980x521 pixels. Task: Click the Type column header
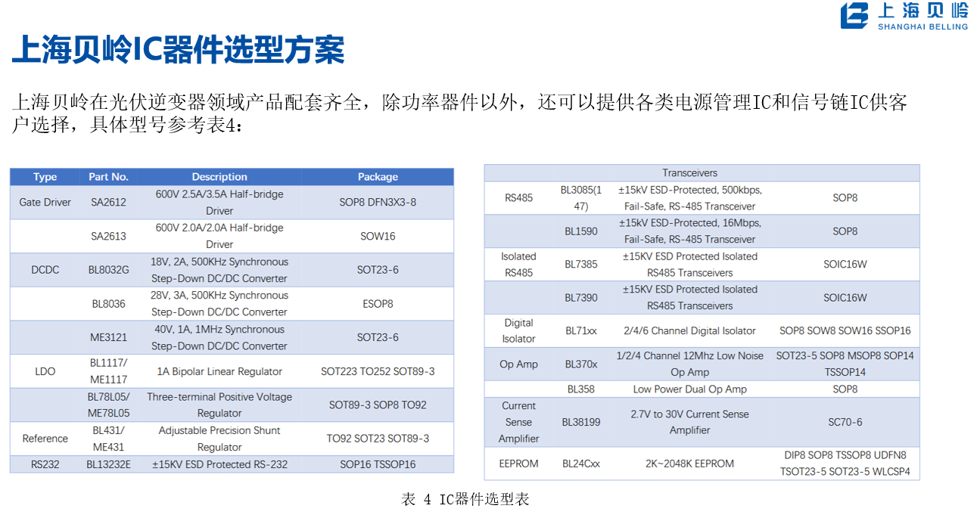tap(45, 177)
